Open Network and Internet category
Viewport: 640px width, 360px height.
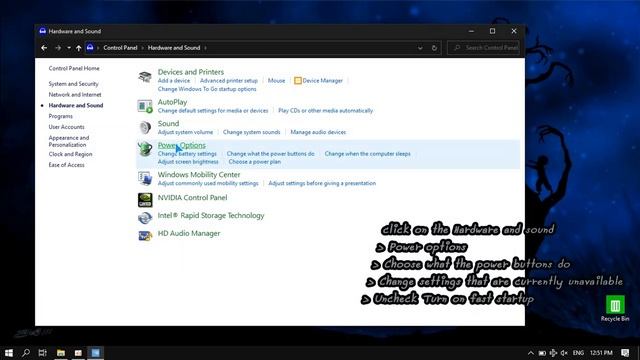pyautogui.click(x=75, y=95)
